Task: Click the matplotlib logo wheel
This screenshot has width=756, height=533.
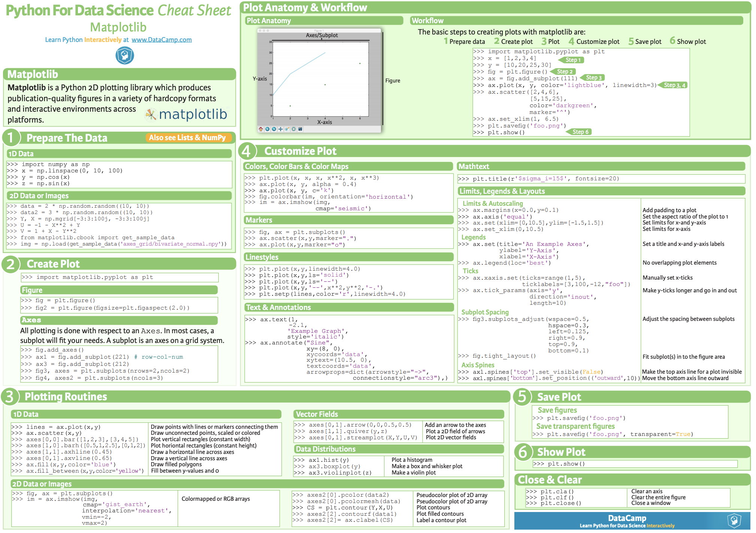Action: pos(151,114)
